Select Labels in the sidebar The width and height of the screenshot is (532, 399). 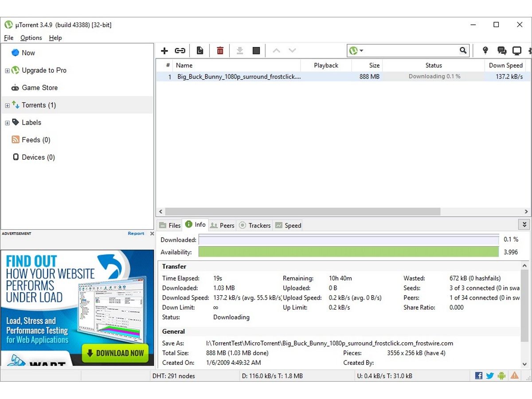click(x=31, y=122)
